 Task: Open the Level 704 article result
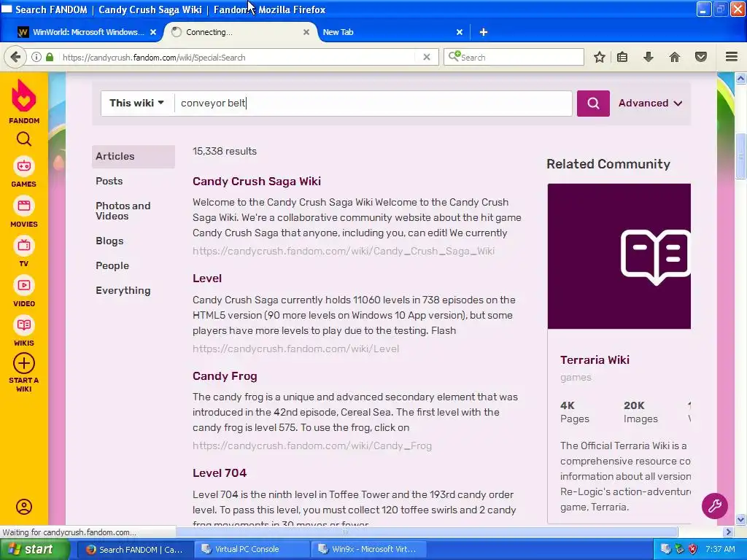pos(220,473)
